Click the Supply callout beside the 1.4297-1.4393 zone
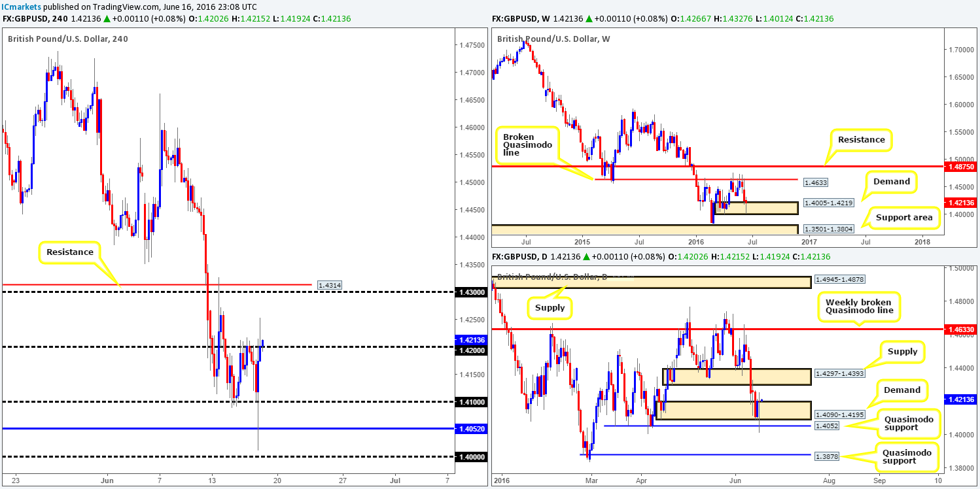 [x=903, y=352]
